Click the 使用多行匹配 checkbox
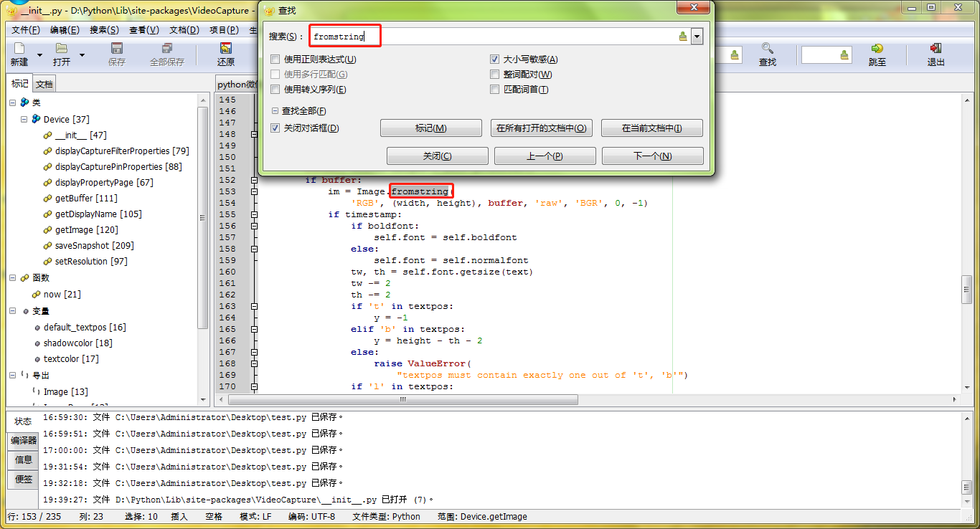Screen dimensions: 980x529 click(x=275, y=75)
